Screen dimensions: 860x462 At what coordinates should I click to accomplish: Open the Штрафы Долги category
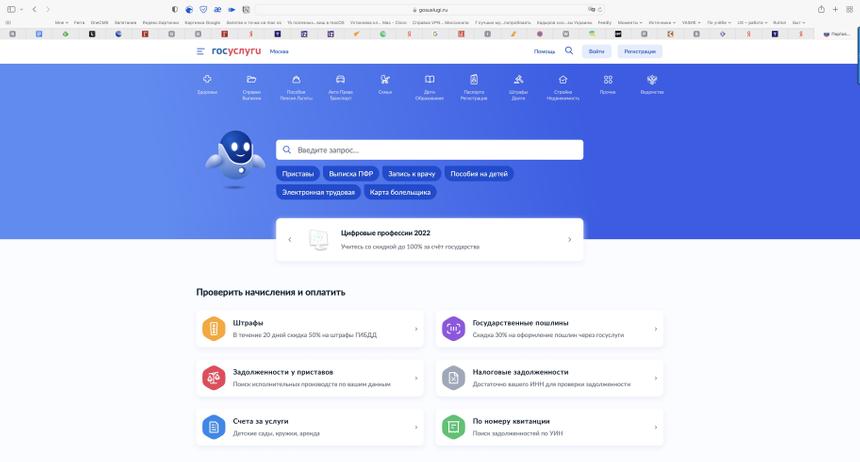(x=518, y=87)
